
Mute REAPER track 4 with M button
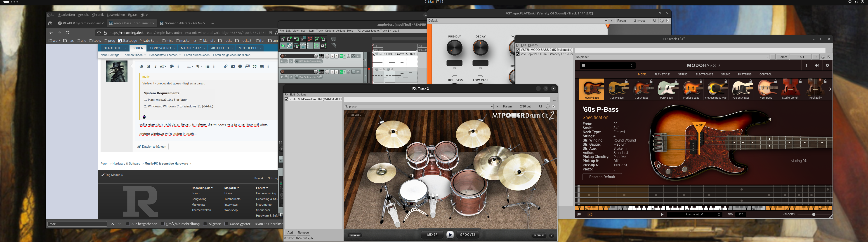click(x=333, y=56)
